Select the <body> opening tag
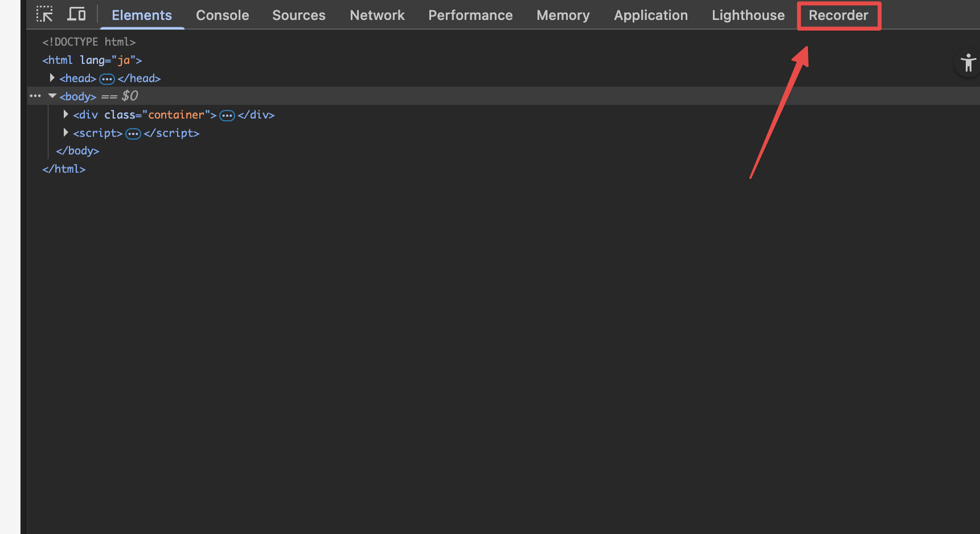Viewport: 980px width, 534px height. point(78,96)
